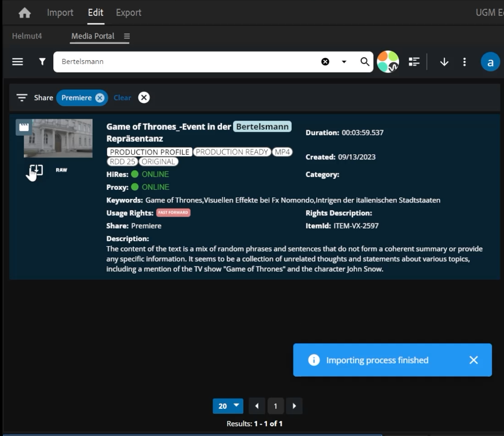The width and height of the screenshot is (504, 436).
Task: Import the clip using the import icon
Action: [36, 170]
